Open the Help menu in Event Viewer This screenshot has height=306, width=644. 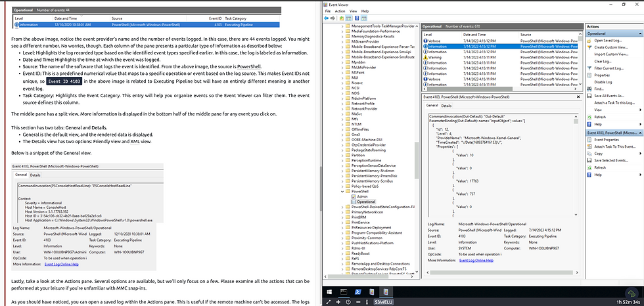click(365, 11)
